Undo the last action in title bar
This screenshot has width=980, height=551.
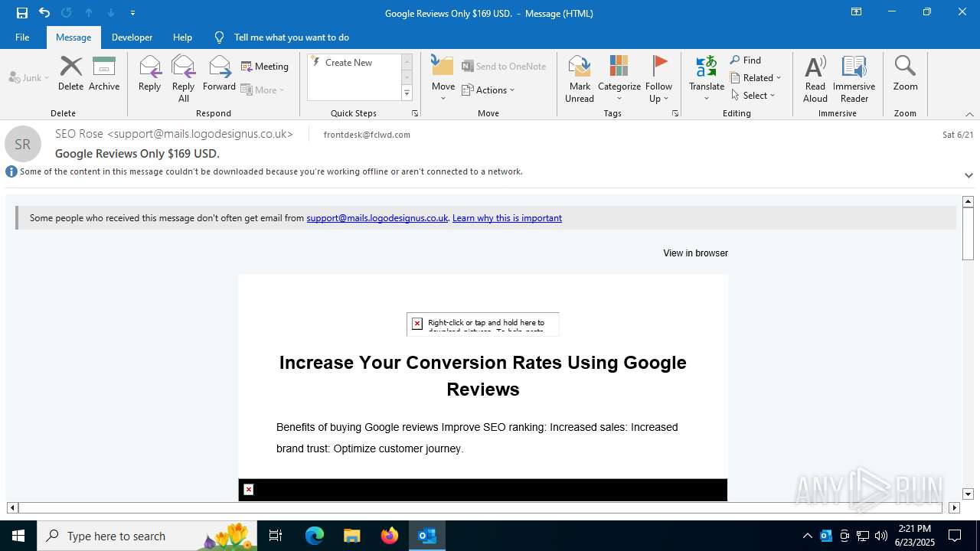pyautogui.click(x=44, y=13)
